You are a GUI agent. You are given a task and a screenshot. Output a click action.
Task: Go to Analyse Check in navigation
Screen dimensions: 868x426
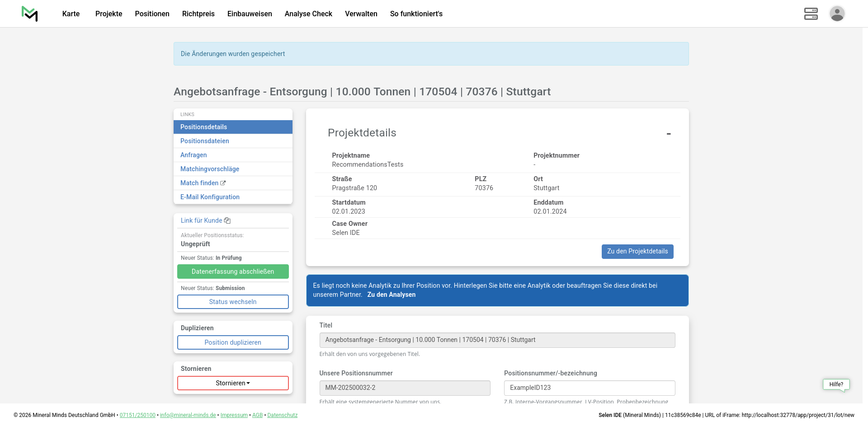308,14
